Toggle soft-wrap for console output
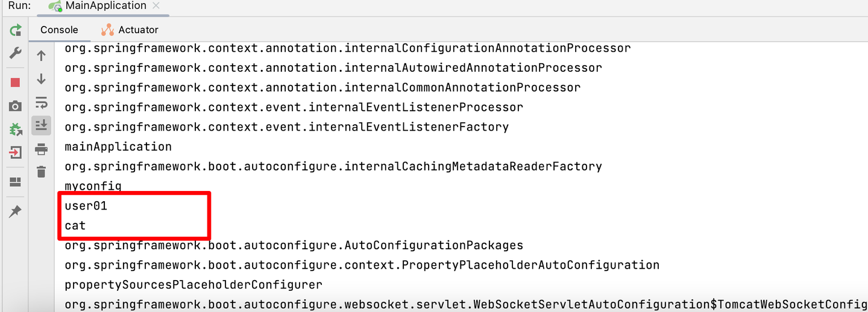This screenshot has height=312, width=868. (41, 102)
